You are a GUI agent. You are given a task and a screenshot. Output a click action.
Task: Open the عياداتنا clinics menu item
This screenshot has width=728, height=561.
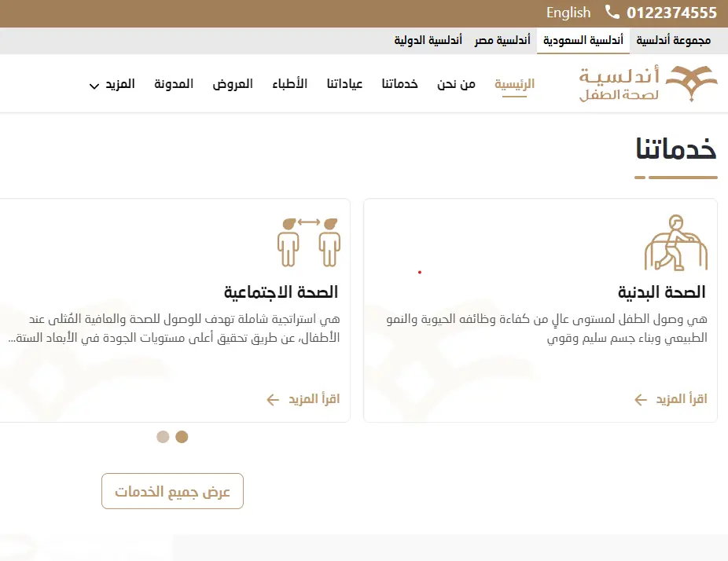(x=344, y=84)
